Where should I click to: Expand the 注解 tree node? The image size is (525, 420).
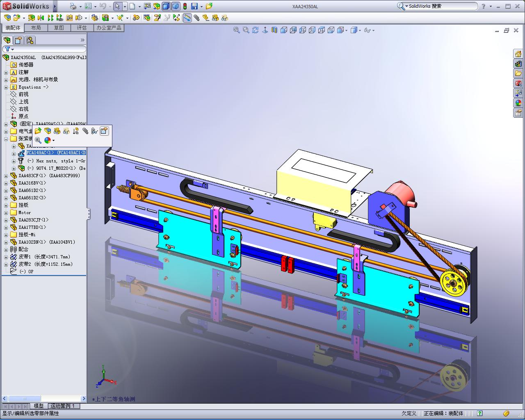point(6,72)
